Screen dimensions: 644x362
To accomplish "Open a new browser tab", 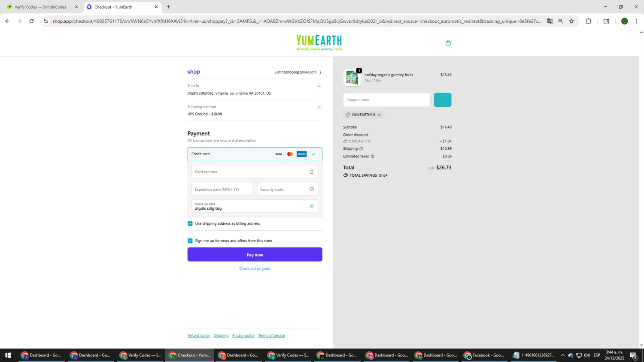I will pos(168,7).
